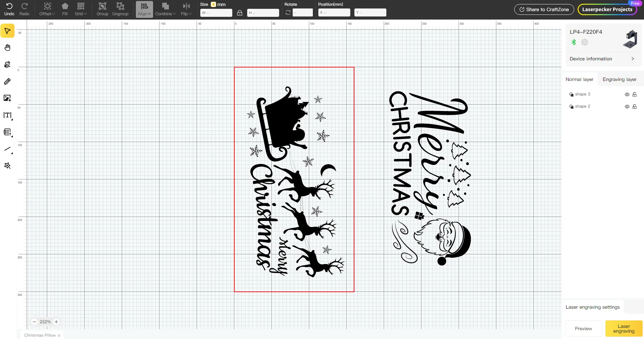
Task: Click the width W input field
Action: pyautogui.click(x=216, y=13)
